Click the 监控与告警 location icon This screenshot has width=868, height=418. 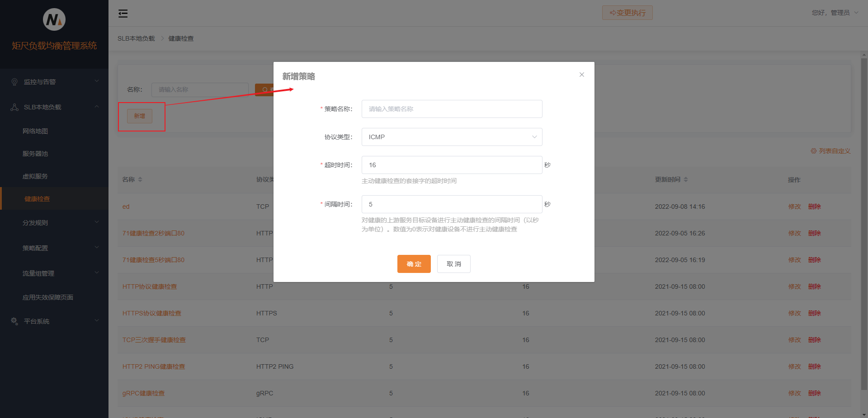click(x=14, y=82)
